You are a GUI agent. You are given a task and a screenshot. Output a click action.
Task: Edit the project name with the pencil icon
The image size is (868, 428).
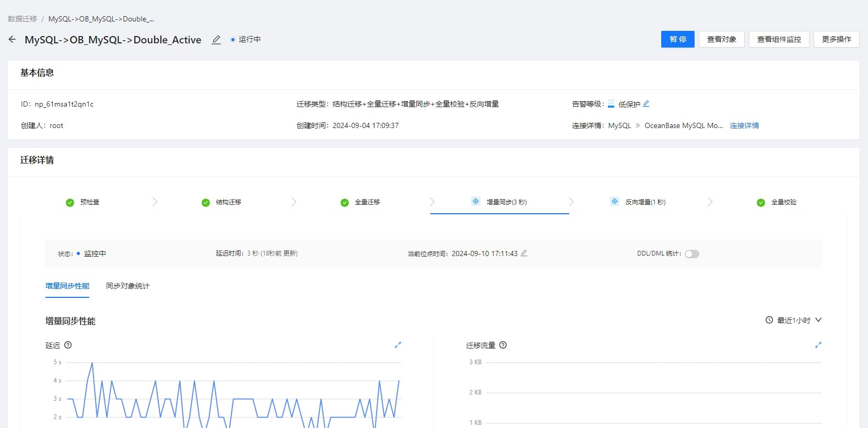[216, 40]
